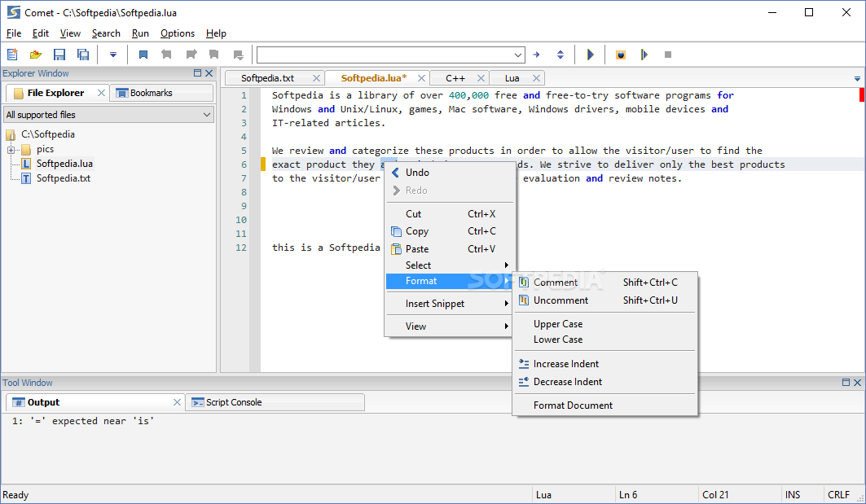The width and height of the screenshot is (866, 504).
Task: Open the Run menu
Action: point(140,33)
